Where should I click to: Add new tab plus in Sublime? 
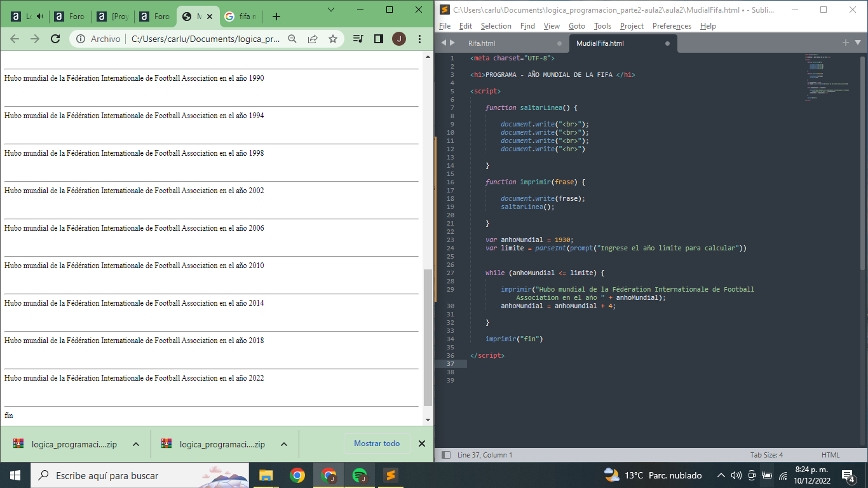tap(846, 43)
